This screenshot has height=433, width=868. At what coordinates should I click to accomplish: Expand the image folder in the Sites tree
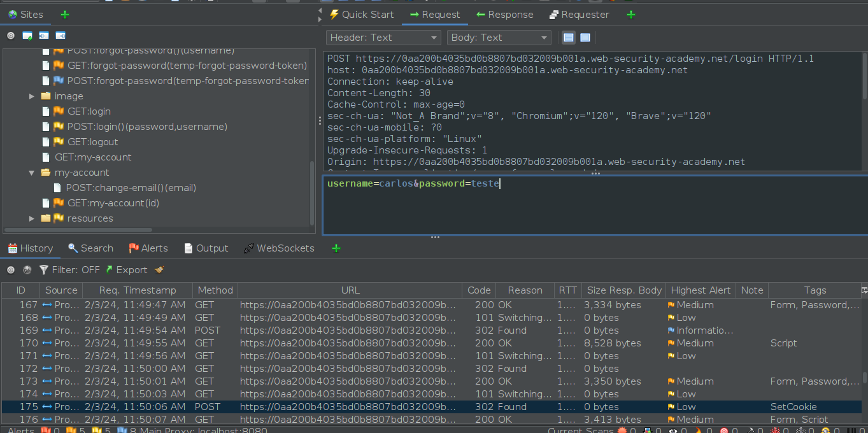tap(32, 96)
